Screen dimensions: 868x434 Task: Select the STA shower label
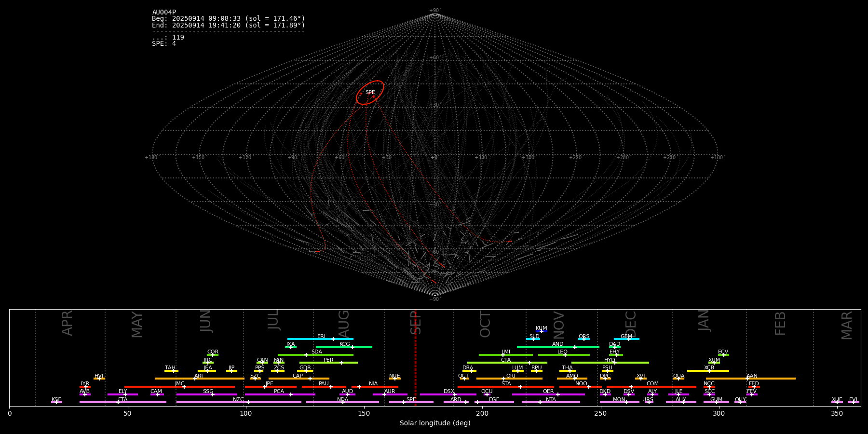(x=506, y=383)
